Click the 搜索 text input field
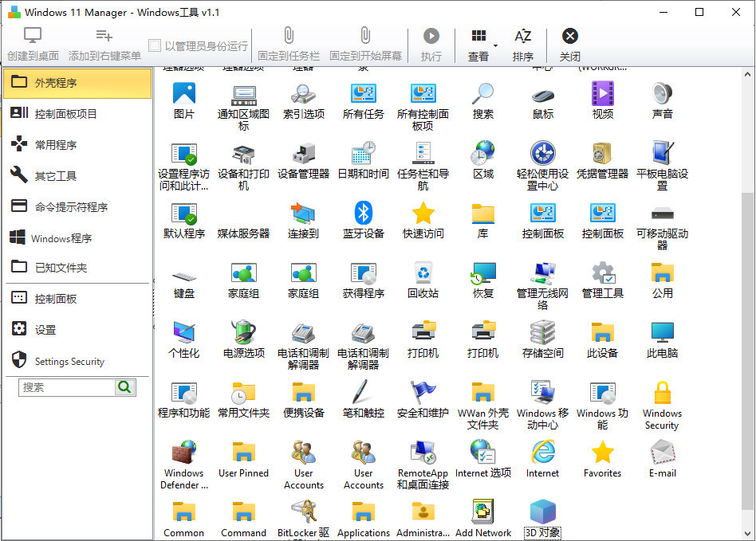The height and width of the screenshot is (541, 756). pyautogui.click(x=67, y=387)
